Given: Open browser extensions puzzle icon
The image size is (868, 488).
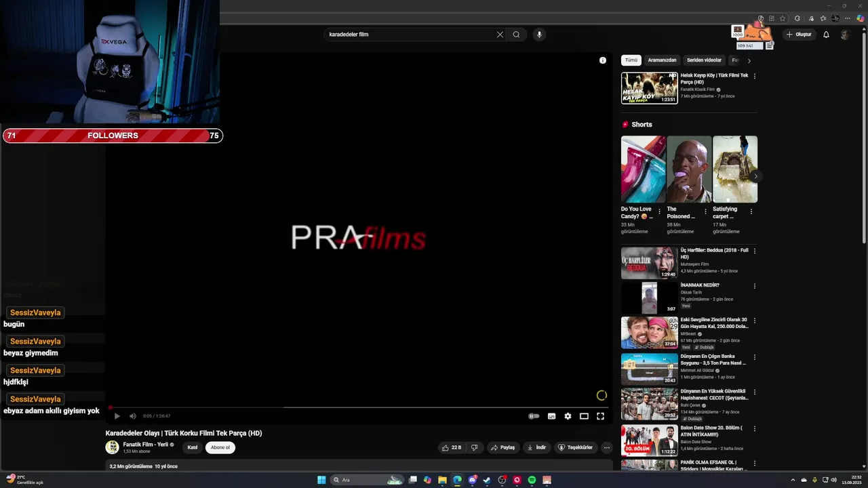Looking at the screenshot, I should click(x=797, y=18).
